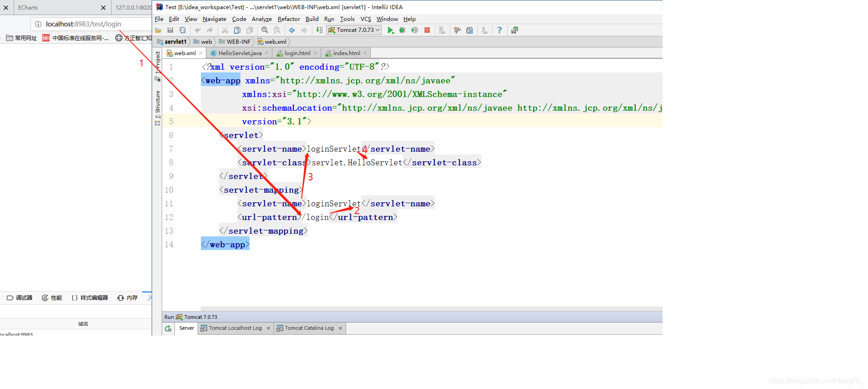Open Settings with the wrench icon
Image resolution: width=868 pixels, height=389 pixels.
pos(457,30)
